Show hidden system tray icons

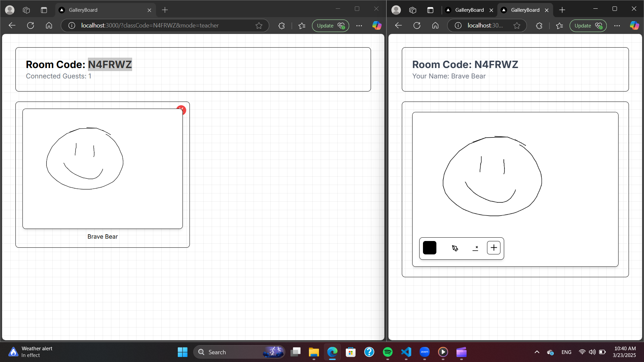pyautogui.click(x=537, y=352)
